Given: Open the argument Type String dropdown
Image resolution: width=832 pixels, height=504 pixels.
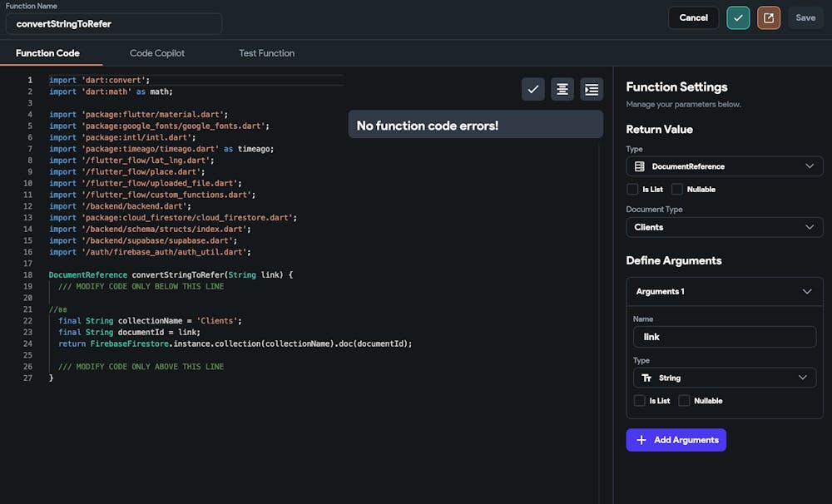Looking at the screenshot, I should coord(725,378).
